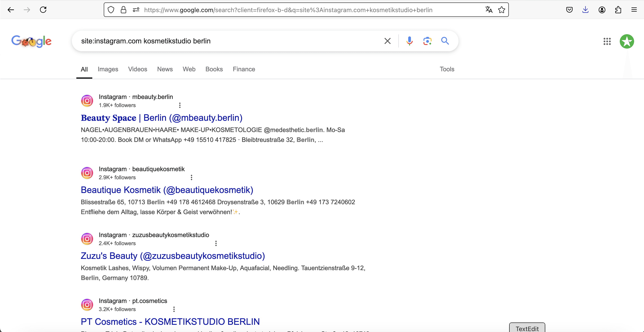Image resolution: width=644 pixels, height=332 pixels.
Task: Open the Firefox downloads panel
Action: click(585, 10)
